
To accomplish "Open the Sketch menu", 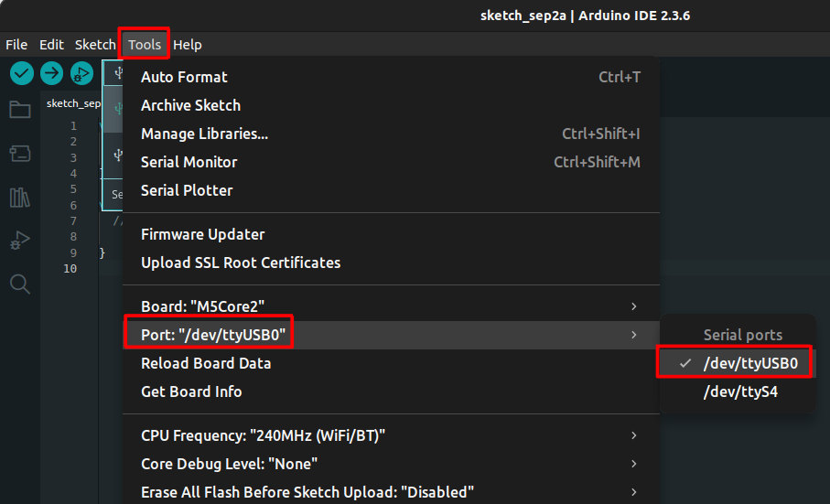I will pyautogui.click(x=95, y=44).
